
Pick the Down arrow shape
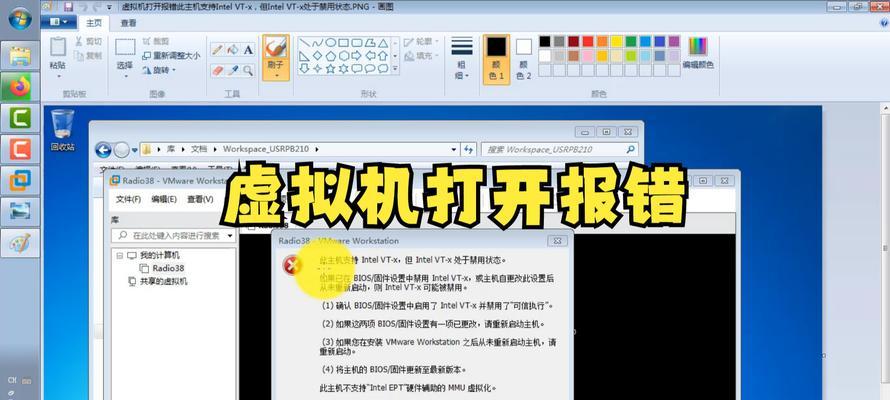click(x=305, y=69)
